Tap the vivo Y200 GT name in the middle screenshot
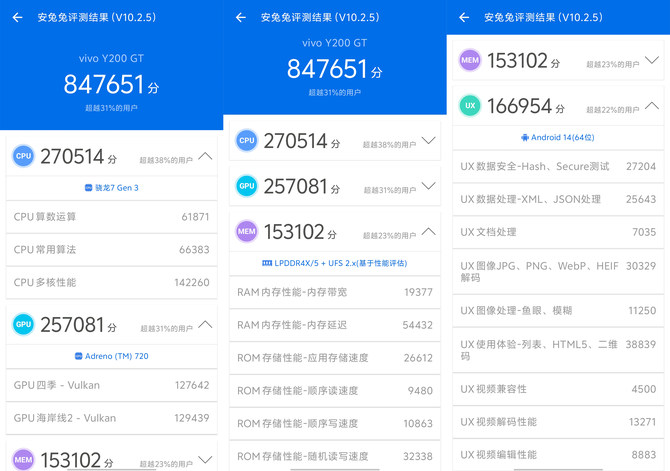This screenshot has height=471, width=670. coord(335,43)
